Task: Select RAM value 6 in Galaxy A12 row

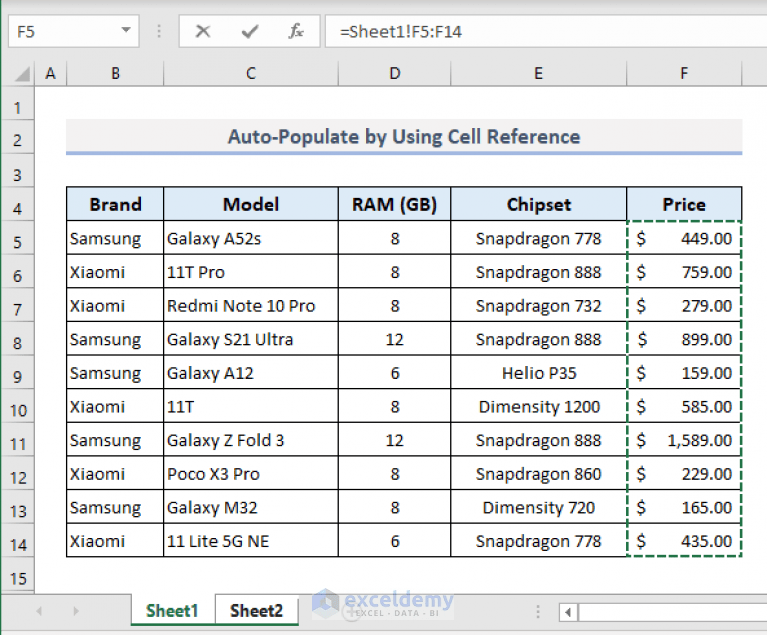Action: pyautogui.click(x=394, y=373)
